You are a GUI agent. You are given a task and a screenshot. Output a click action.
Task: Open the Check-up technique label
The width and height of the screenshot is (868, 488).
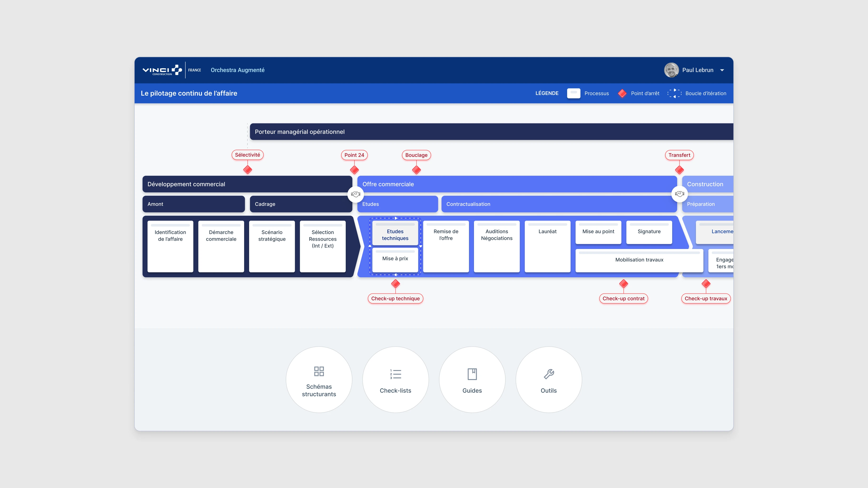[x=395, y=298]
